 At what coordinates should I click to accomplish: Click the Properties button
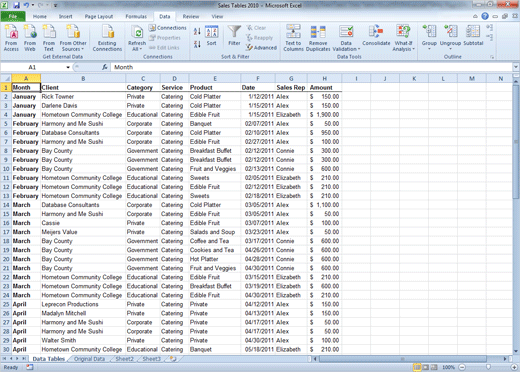(165, 38)
